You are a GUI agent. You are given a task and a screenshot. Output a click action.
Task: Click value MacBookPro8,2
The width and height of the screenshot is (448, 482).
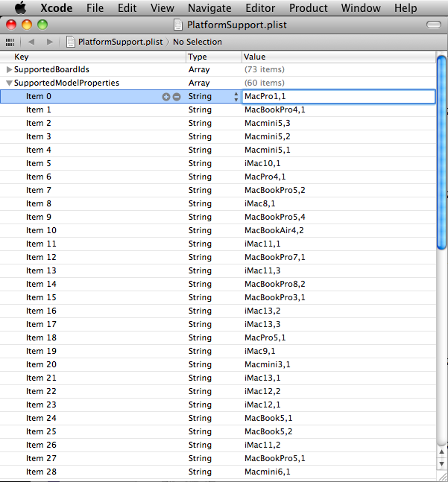[275, 284]
